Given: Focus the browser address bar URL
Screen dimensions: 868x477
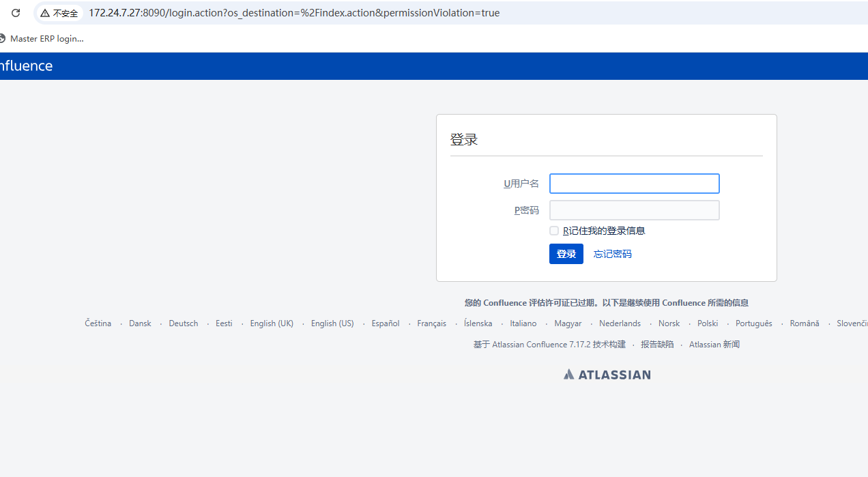Looking at the screenshot, I should tap(294, 13).
